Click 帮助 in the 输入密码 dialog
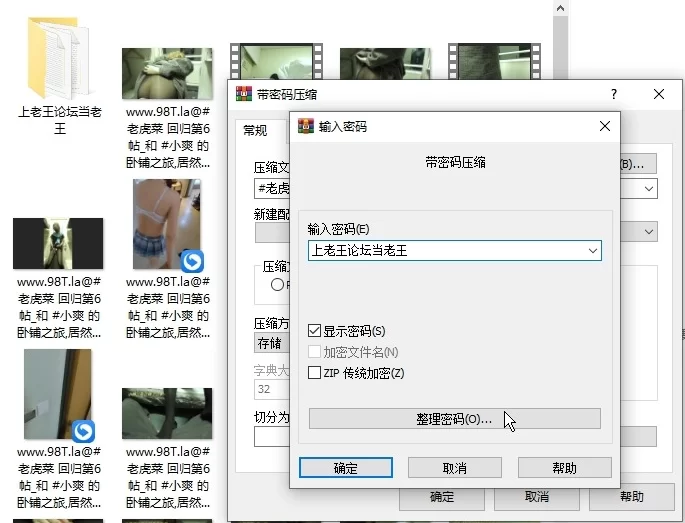This screenshot has height=523, width=685. pyautogui.click(x=564, y=468)
